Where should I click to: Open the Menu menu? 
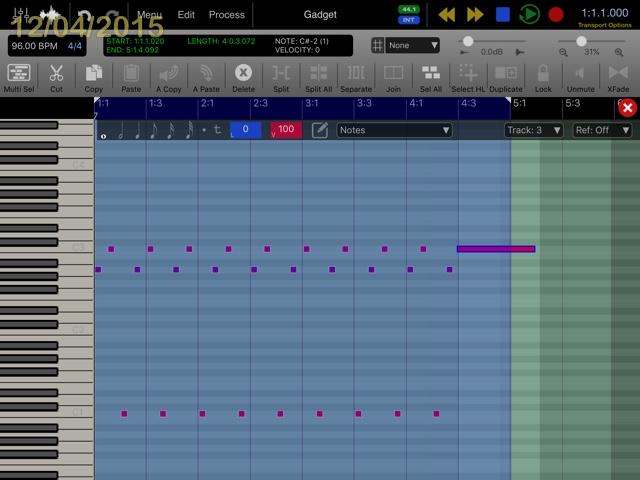[149, 15]
